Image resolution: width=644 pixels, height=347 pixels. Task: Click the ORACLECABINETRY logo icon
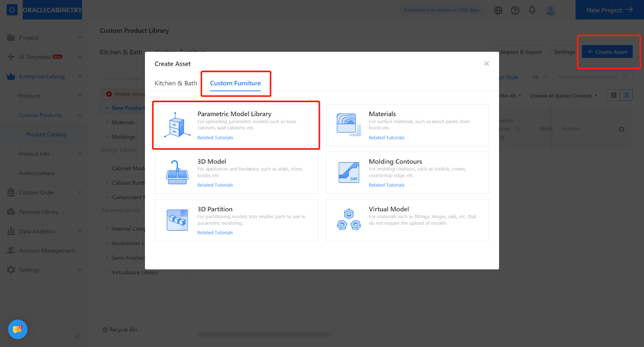[x=12, y=10]
